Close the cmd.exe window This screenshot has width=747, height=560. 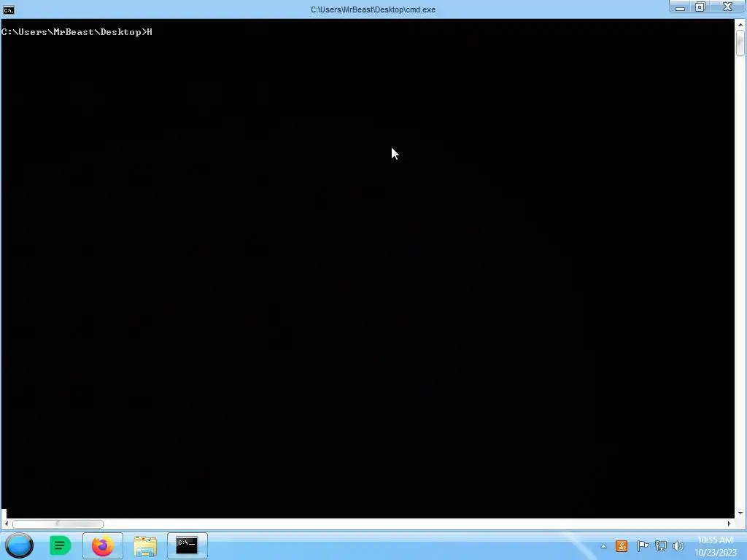tap(727, 7)
